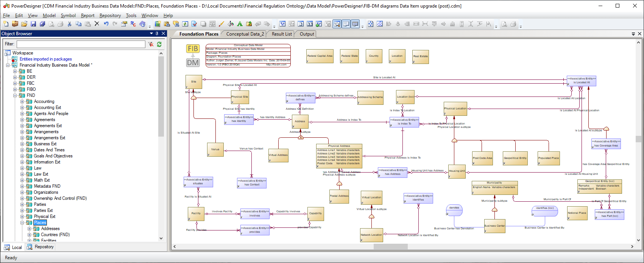Select Ownership And Control (FND) package
Viewport: 644px width, 263px height.
[x=60, y=198]
